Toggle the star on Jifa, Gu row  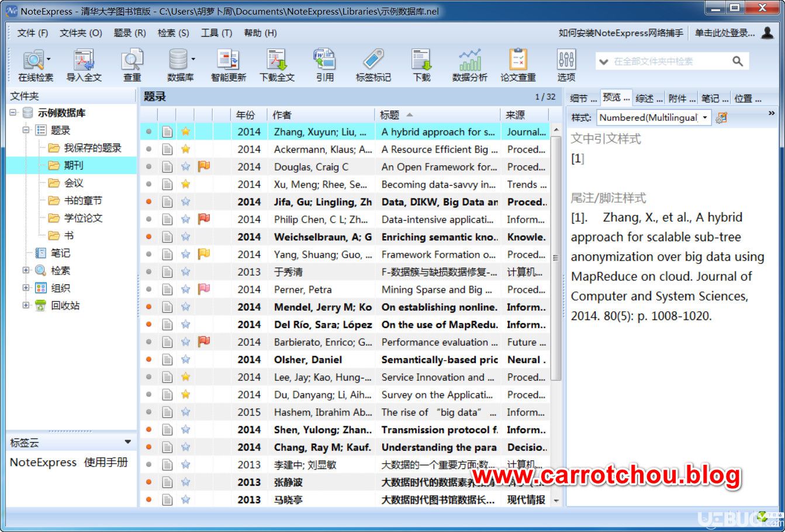[x=185, y=201]
